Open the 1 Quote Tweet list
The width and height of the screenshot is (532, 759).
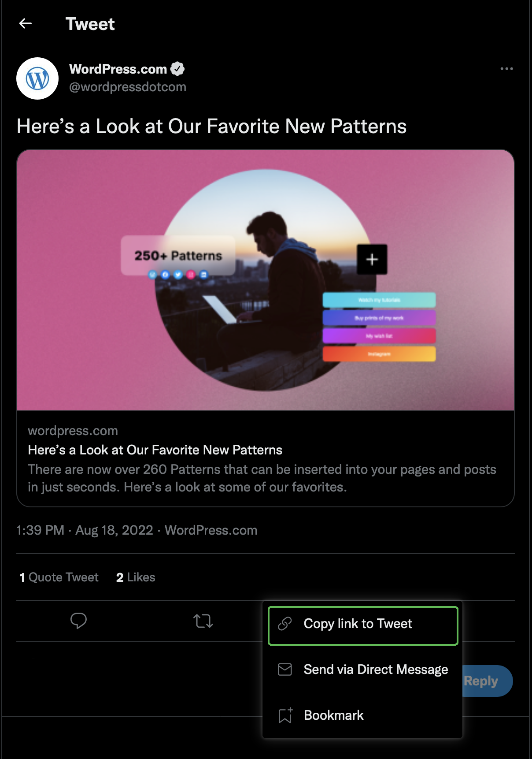(x=59, y=577)
